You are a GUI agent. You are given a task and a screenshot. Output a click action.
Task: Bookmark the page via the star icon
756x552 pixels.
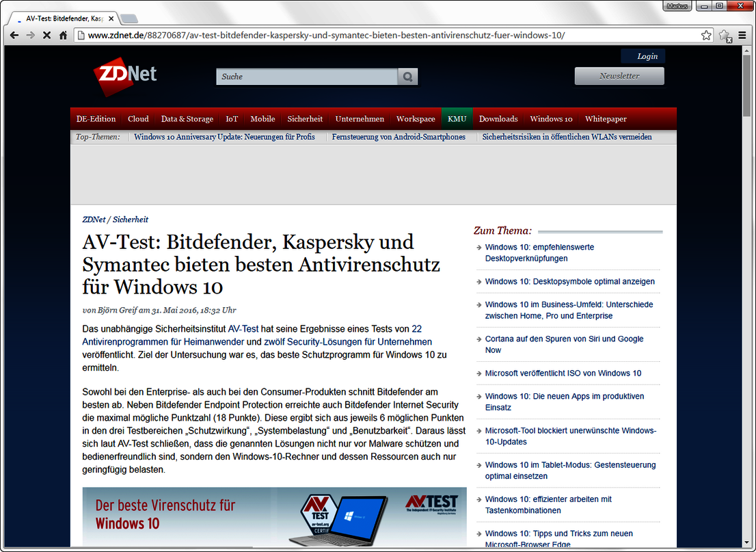point(705,35)
